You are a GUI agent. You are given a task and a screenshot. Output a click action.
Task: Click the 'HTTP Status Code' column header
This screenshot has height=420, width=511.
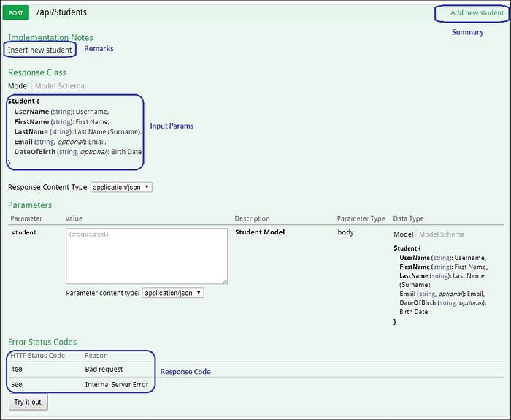point(38,356)
